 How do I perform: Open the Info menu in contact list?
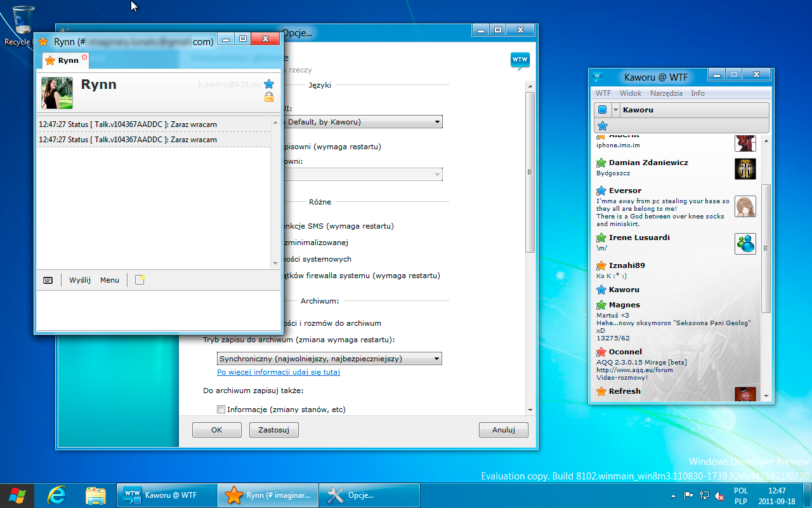click(698, 93)
